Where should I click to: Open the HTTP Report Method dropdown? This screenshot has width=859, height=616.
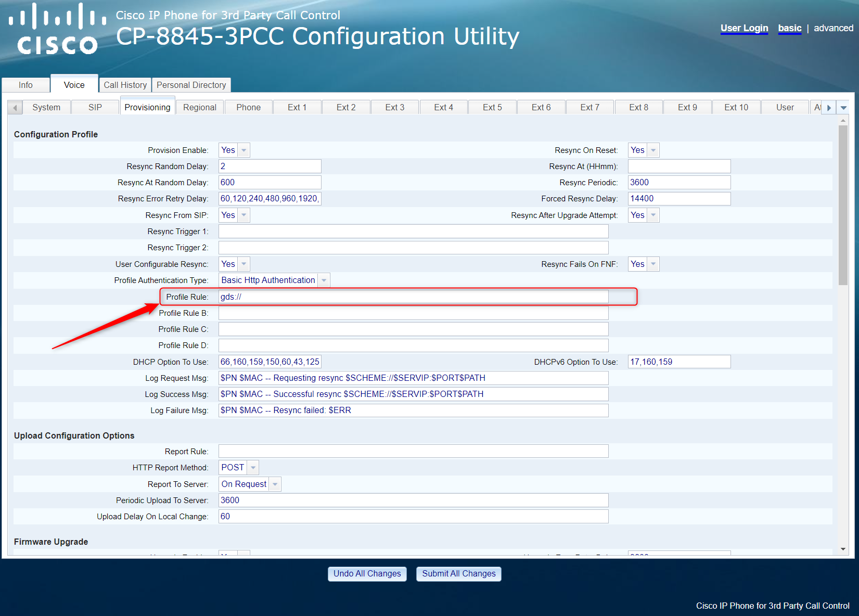[253, 467]
